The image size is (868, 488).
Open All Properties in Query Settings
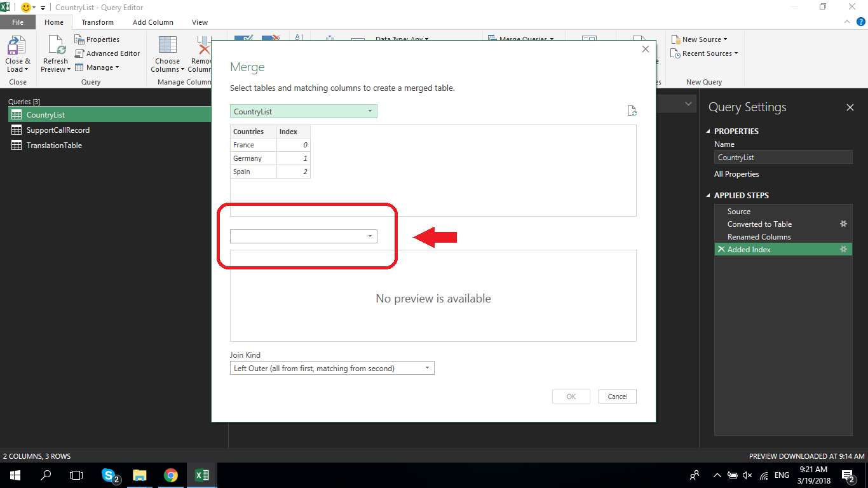736,173
